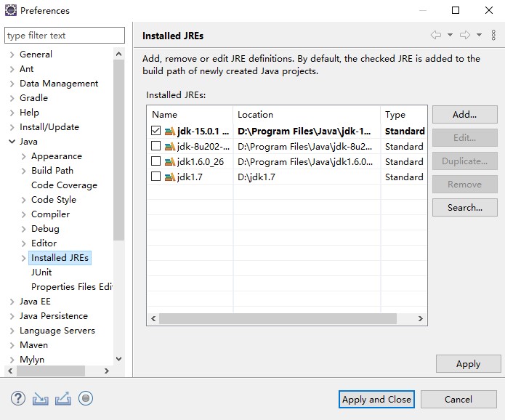Click the Eclipse Preferences title icon
505x420 pixels.
coord(11,10)
